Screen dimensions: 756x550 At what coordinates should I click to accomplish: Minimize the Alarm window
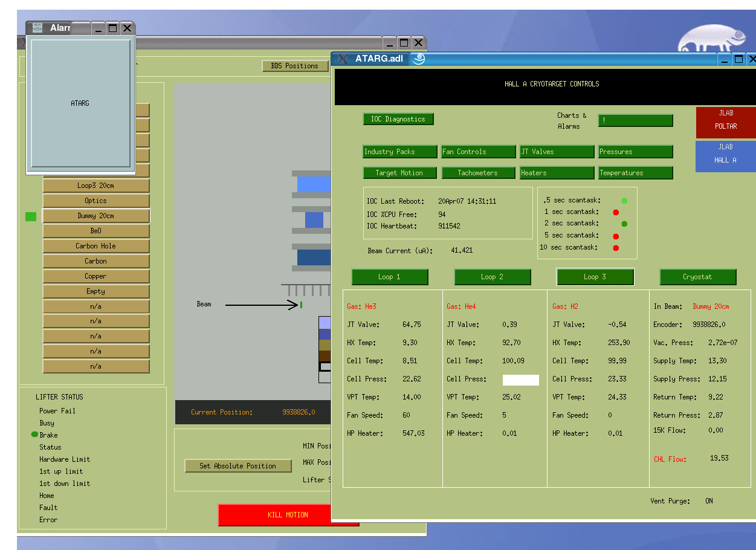pyautogui.click(x=98, y=28)
